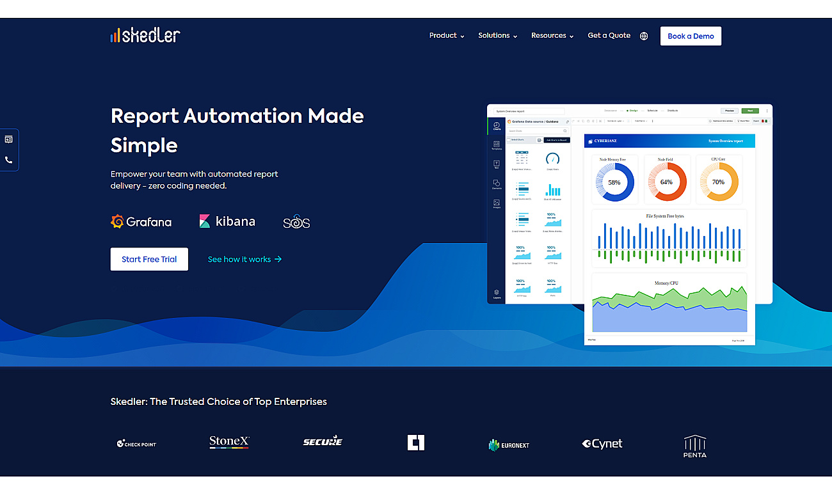Select Text icon in report builder sidebar
The width and height of the screenshot is (832, 504).
497,165
